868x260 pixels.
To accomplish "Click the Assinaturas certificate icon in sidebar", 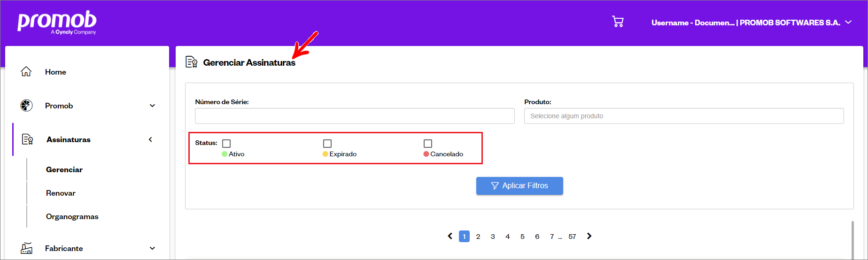I will pos(28,139).
